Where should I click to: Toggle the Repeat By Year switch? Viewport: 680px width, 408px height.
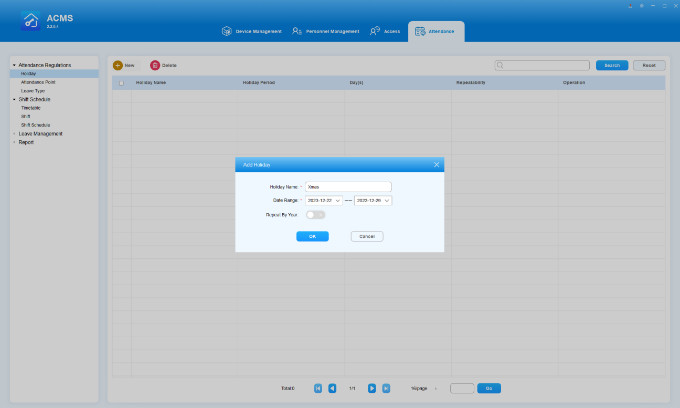(x=316, y=215)
